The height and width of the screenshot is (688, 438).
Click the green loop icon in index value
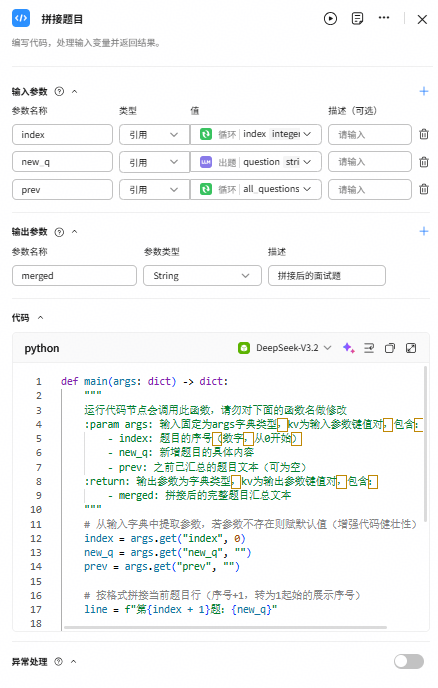206,134
